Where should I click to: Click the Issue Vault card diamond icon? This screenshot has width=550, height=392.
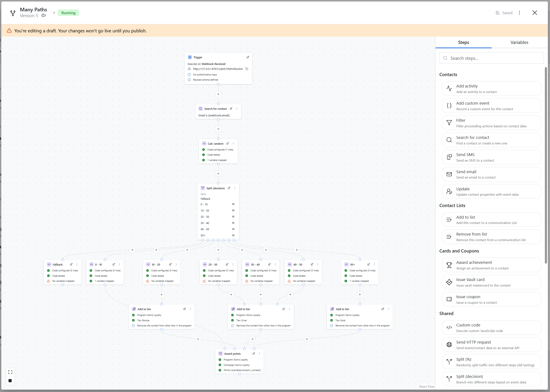tap(449, 282)
